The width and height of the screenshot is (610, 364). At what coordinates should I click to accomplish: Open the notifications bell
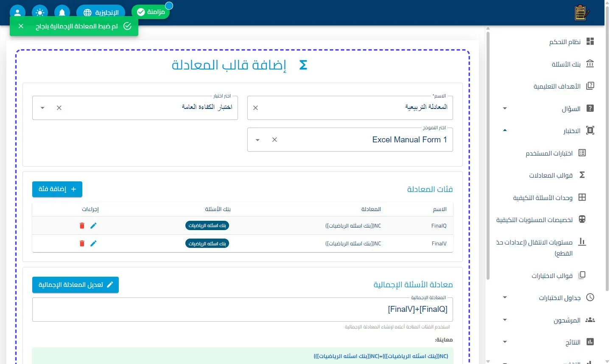[62, 12]
